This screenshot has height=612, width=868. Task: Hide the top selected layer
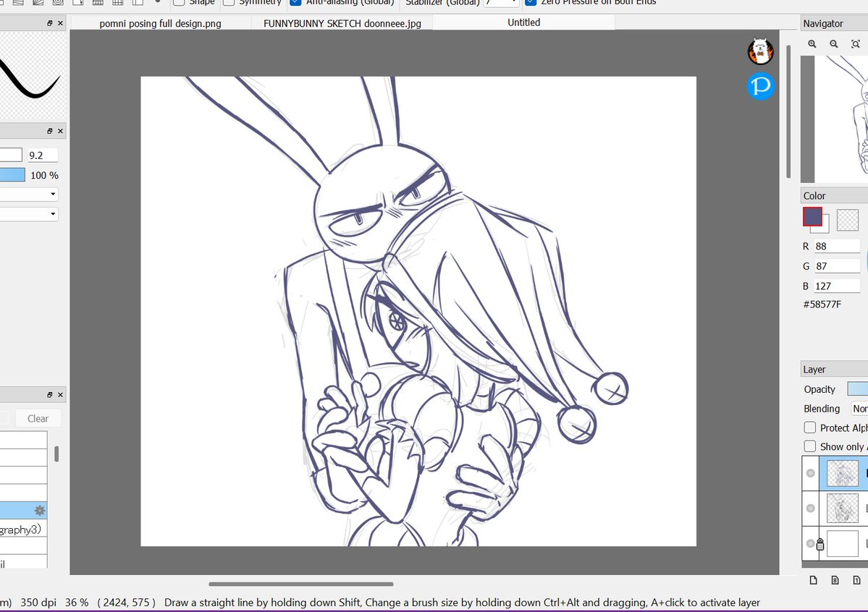[x=810, y=473]
